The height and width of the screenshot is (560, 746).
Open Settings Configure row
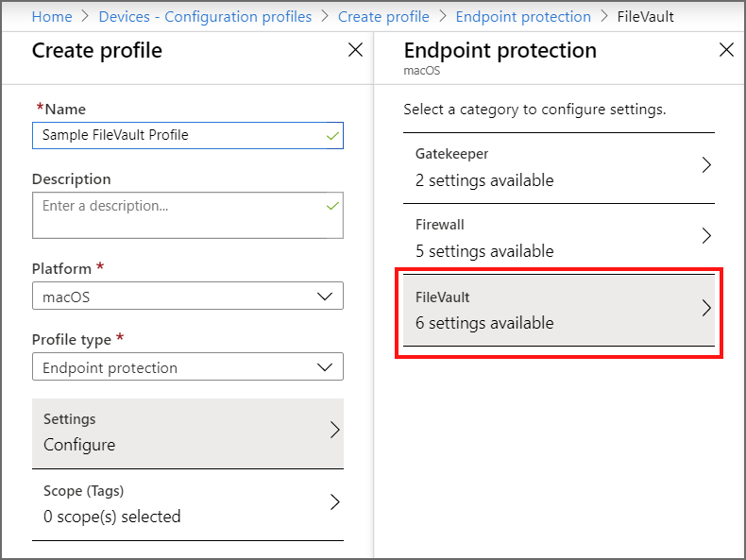coord(179,433)
